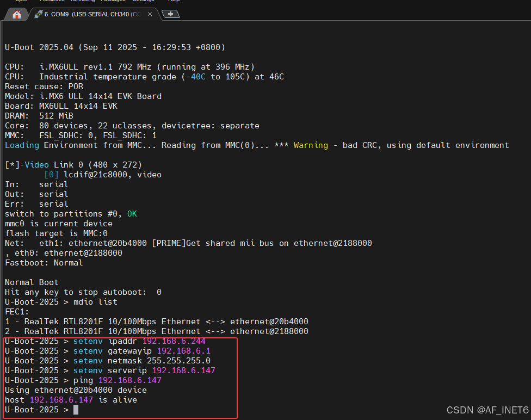This screenshot has width=531, height=420.
Task: Click the '1 - RealTek RTL8201F' PHY line
Action: pyautogui.click(x=157, y=322)
